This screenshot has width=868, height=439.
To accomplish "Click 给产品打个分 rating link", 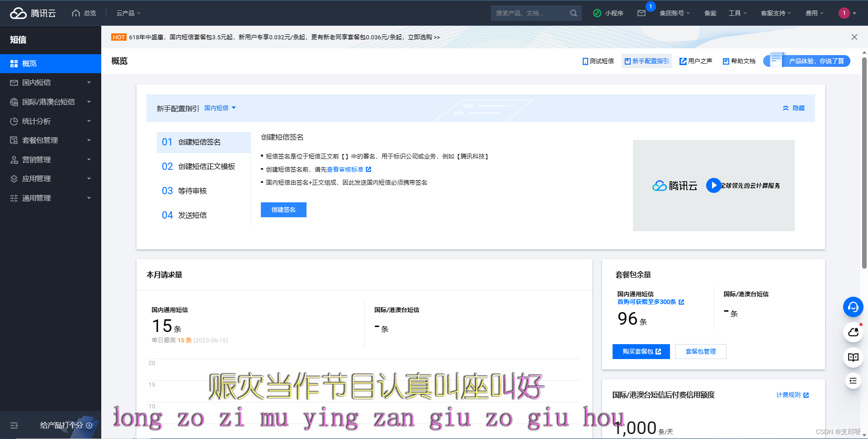I will click(66, 425).
